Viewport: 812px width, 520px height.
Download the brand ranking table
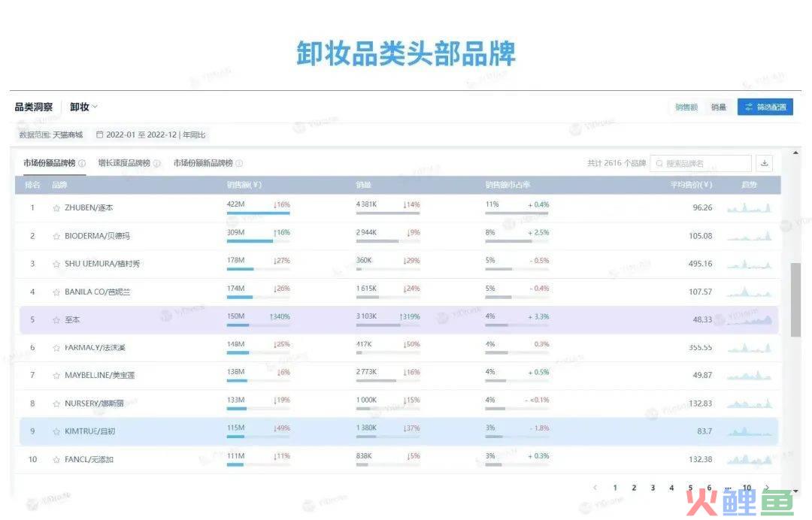765,164
